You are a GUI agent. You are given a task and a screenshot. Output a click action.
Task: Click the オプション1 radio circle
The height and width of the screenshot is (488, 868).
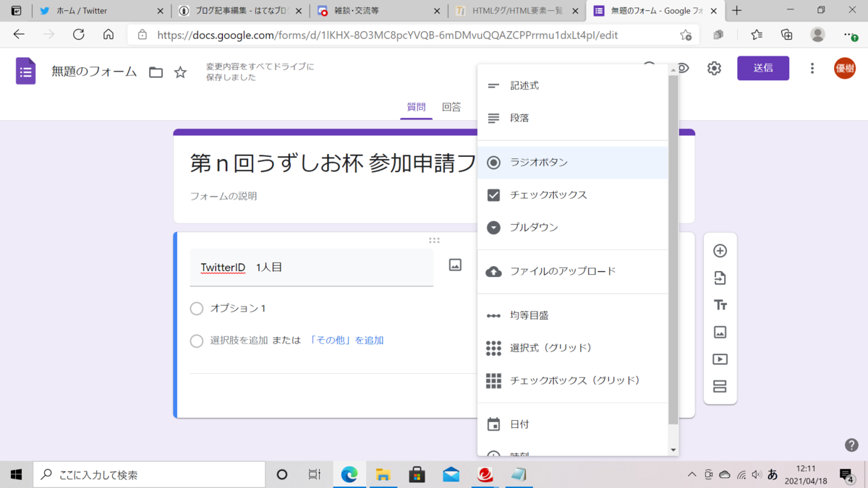pyautogui.click(x=195, y=308)
